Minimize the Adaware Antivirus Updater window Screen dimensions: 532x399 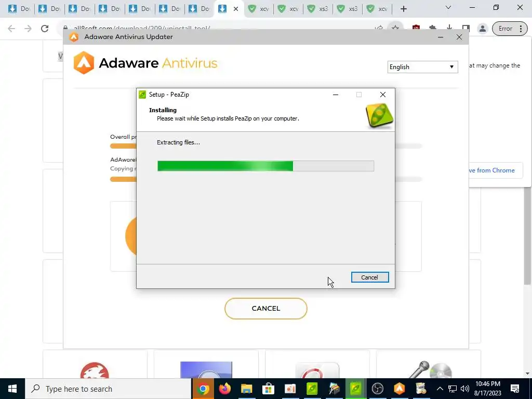tap(441, 37)
